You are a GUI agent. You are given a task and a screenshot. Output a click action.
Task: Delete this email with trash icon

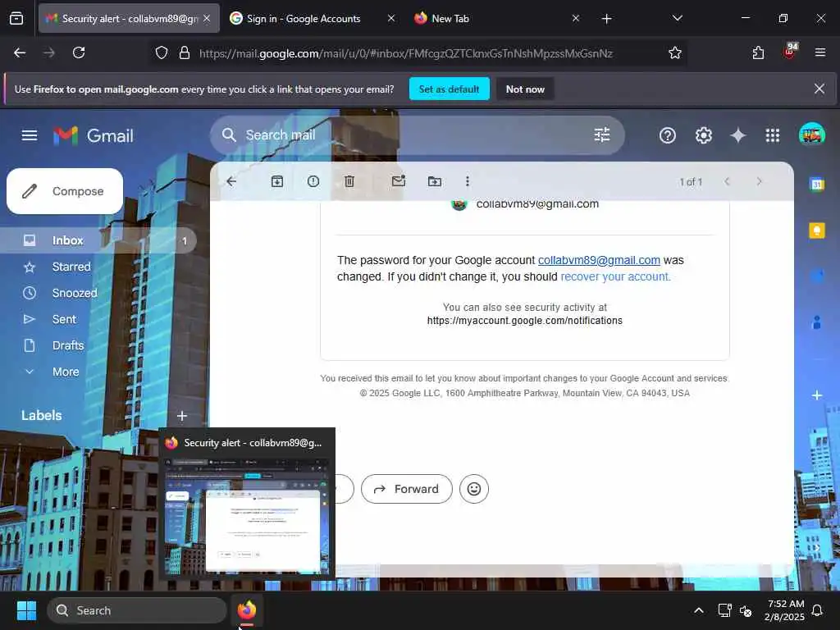tap(349, 181)
